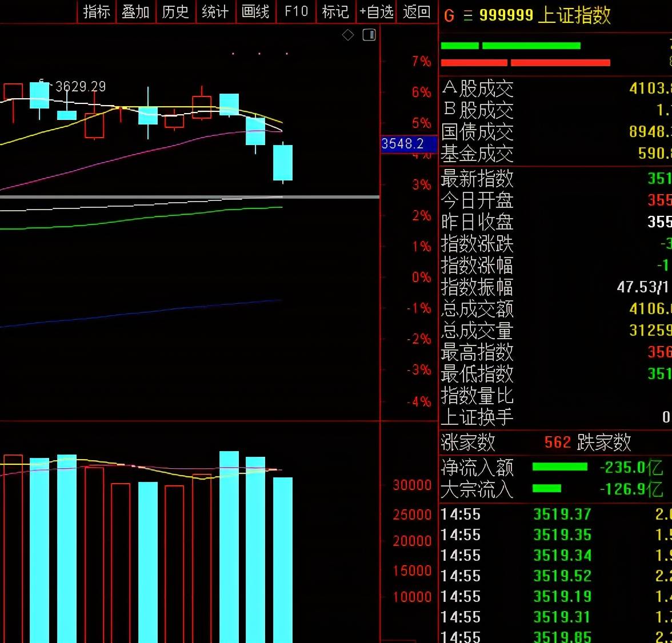Click the last cyan volume bar
The image size is (672, 643).
(283, 560)
